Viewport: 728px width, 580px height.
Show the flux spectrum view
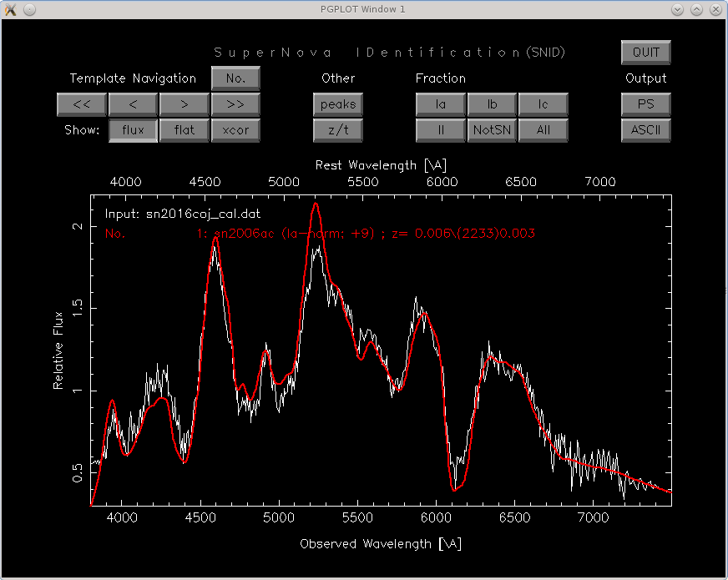[x=133, y=130]
